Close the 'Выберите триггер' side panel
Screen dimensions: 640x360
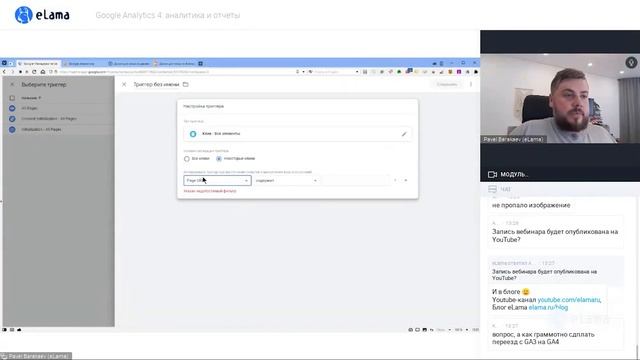tap(12, 84)
